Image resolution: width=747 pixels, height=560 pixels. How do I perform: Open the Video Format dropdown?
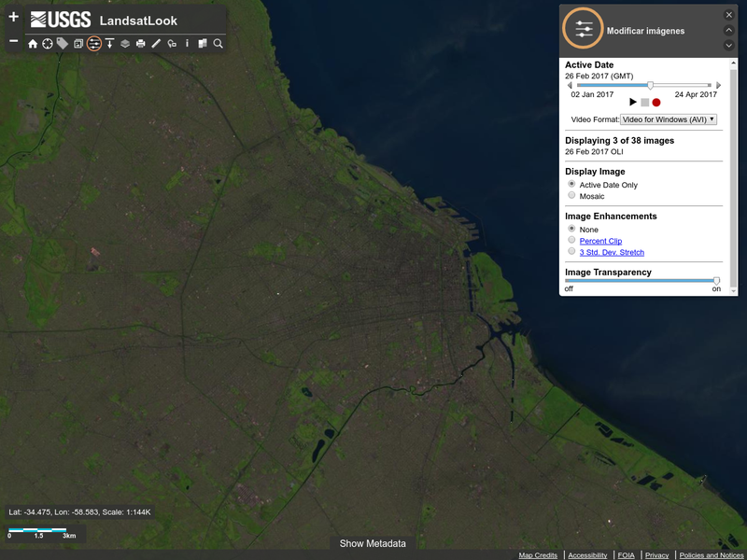(669, 119)
